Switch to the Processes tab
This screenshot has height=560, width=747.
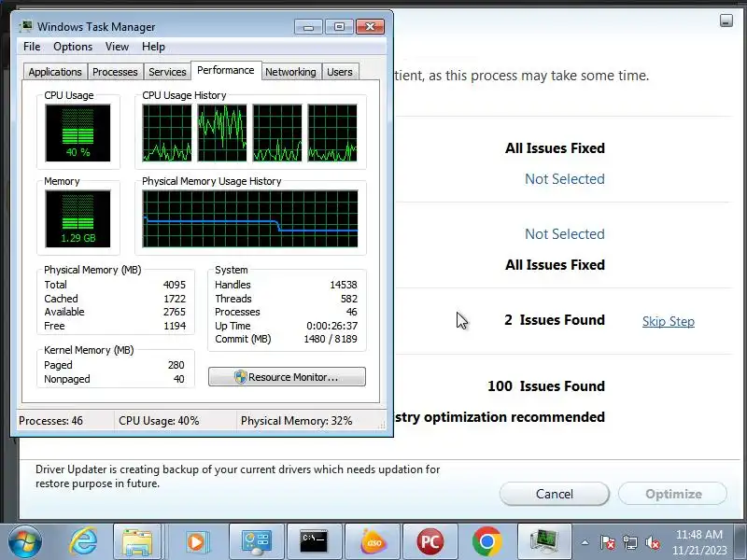coord(115,72)
